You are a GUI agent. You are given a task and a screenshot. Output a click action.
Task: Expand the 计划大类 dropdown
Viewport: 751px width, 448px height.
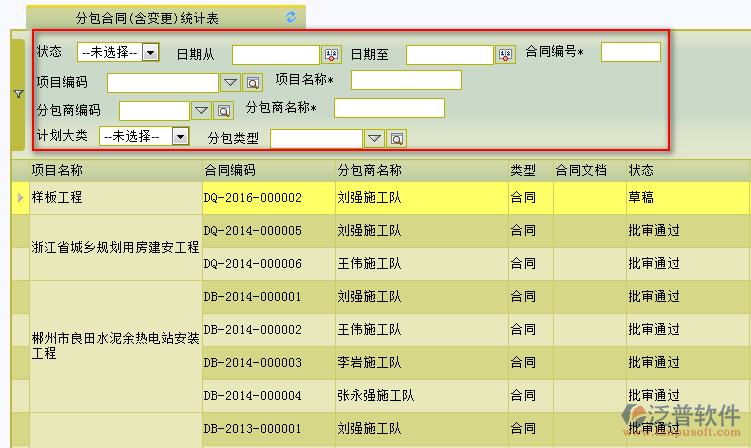click(x=180, y=136)
